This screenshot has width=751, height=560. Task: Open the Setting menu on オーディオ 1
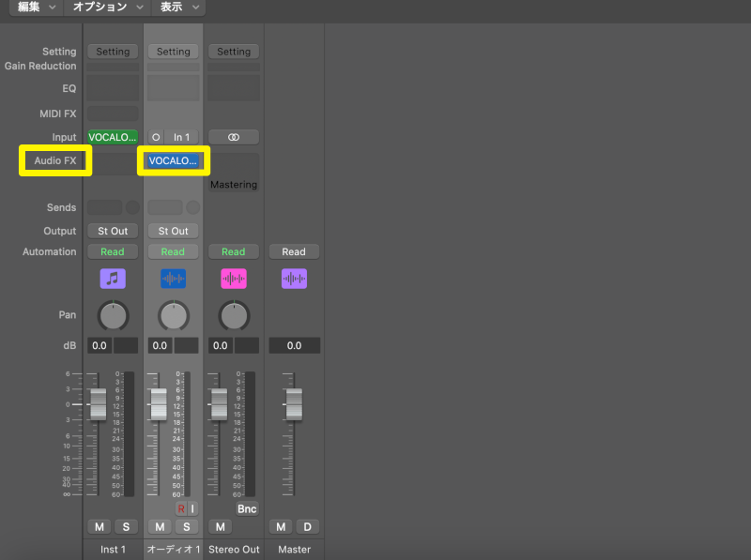pyautogui.click(x=173, y=52)
